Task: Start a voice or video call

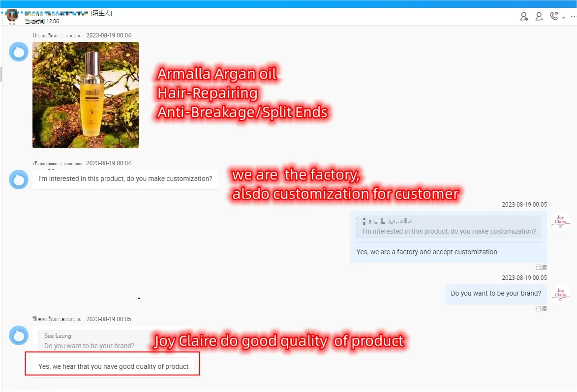Action: (x=554, y=16)
